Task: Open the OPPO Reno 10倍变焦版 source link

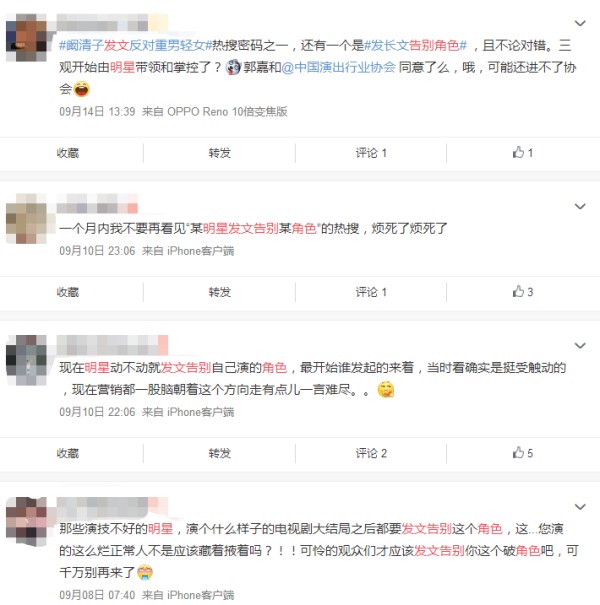Action: pos(227,112)
